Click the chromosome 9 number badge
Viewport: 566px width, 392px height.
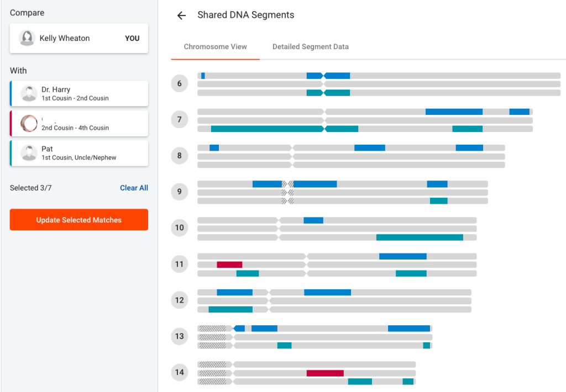point(180,192)
